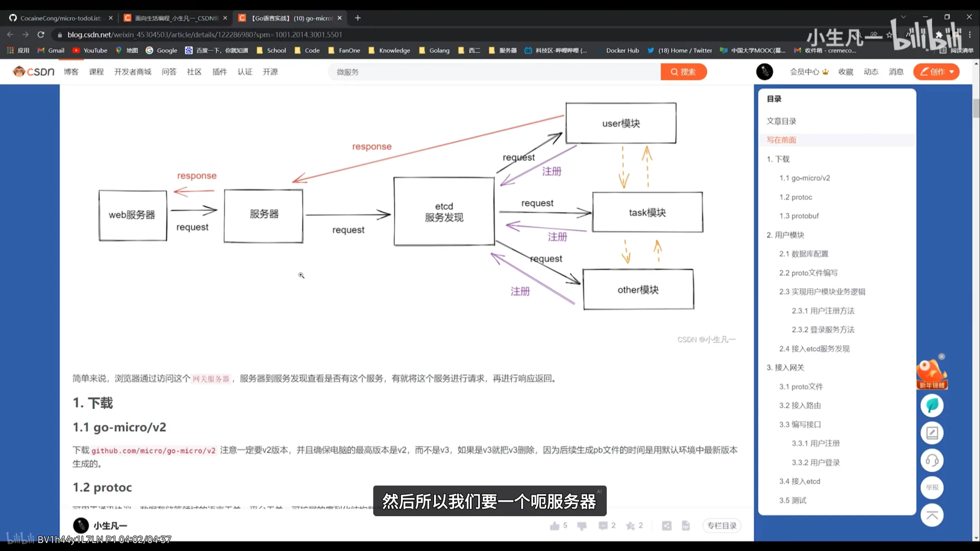Jump to 2.2 proto文件编写 in the contents
The image size is (980, 551).
pyautogui.click(x=808, y=273)
